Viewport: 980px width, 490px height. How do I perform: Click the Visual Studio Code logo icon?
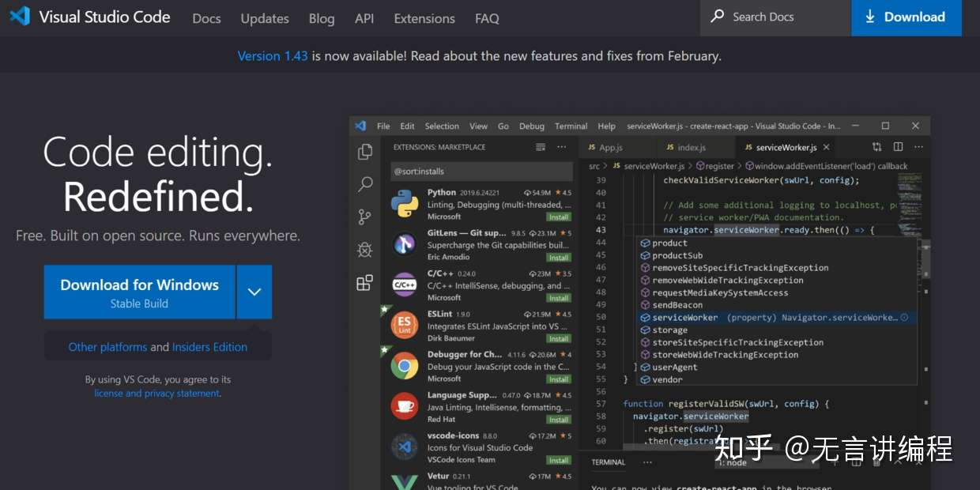pos(20,17)
